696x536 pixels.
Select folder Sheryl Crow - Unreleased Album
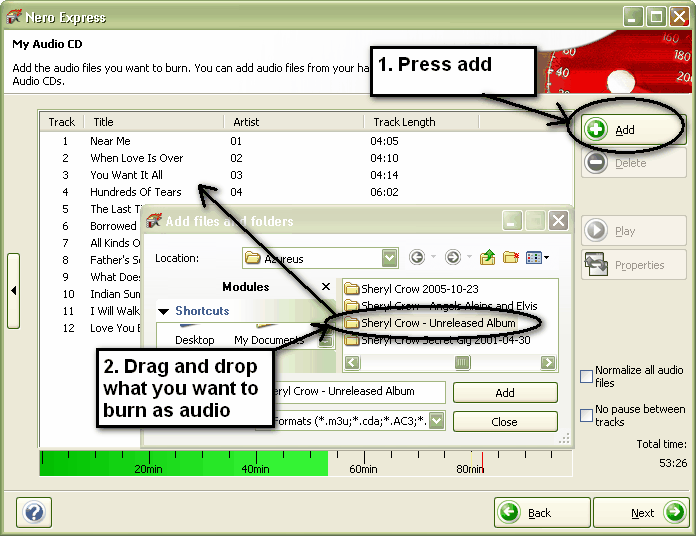[x=431, y=323]
